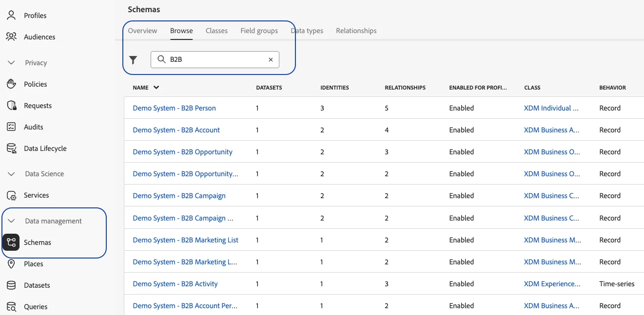Screen dimensions: 644x315
Task: Open Demo System - B2B Account schema
Action: point(176,130)
